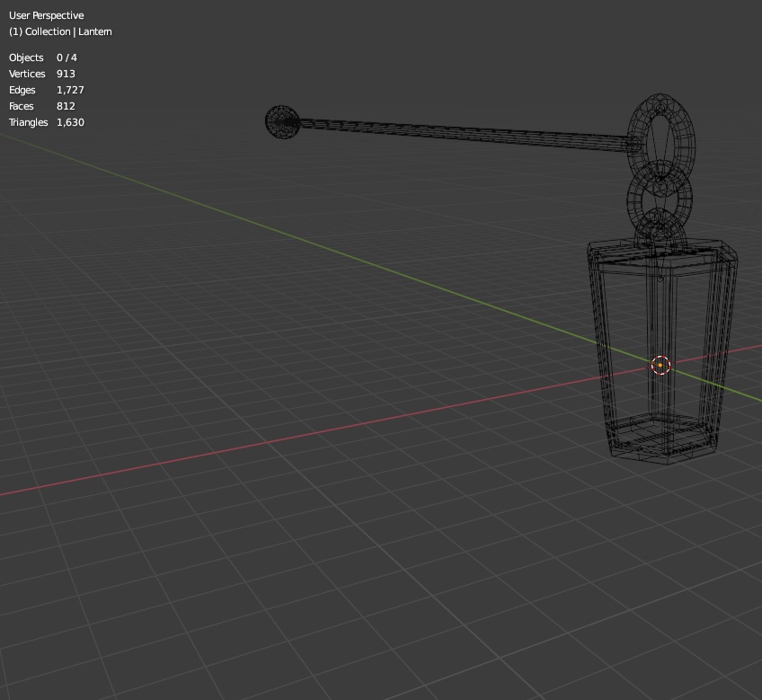Select the lantern's tapered base
Screen dimensions: 762x700
click(662, 440)
